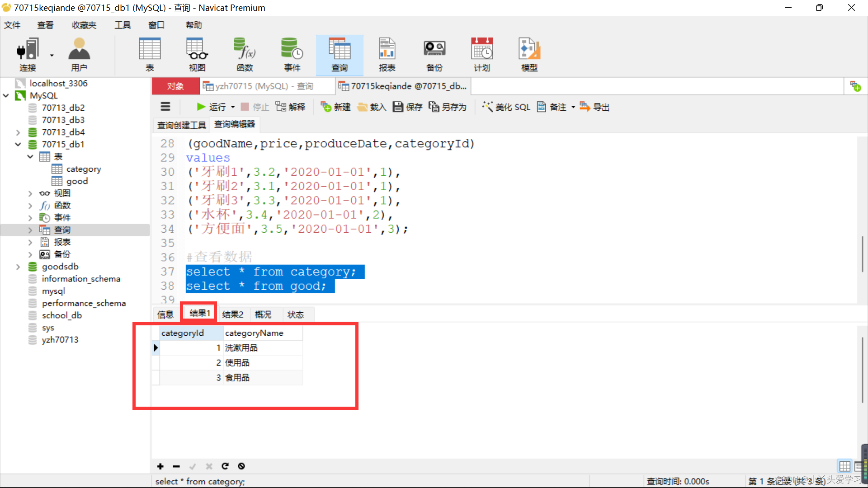Click the 导出 export button
The height and width of the screenshot is (488, 868).
tap(595, 107)
